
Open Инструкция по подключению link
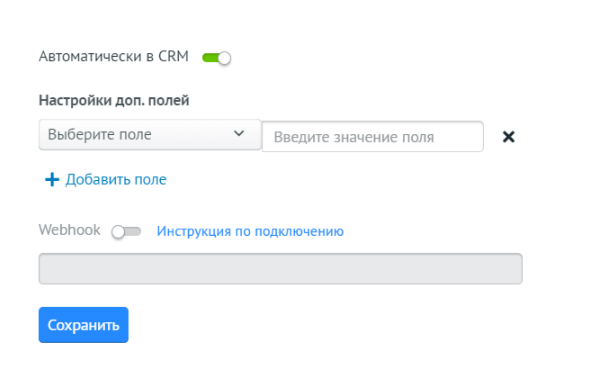250,231
